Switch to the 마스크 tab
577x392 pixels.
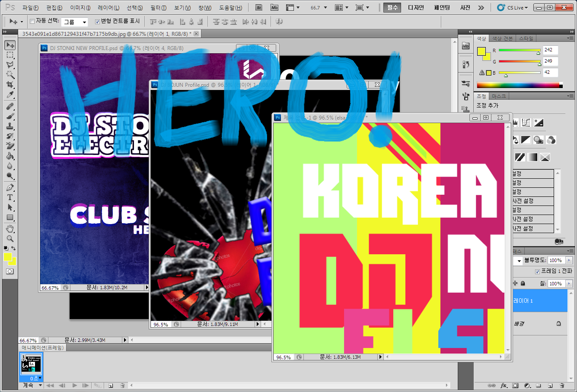(499, 96)
